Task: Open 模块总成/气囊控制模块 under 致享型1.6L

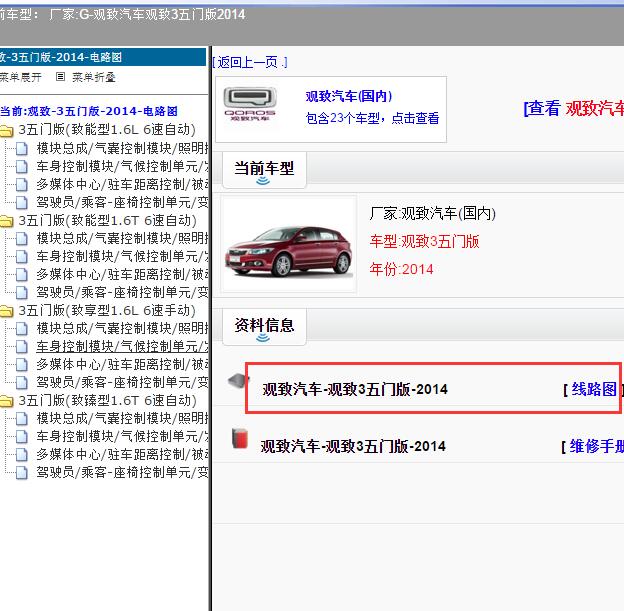Action: pyautogui.click(x=122, y=328)
